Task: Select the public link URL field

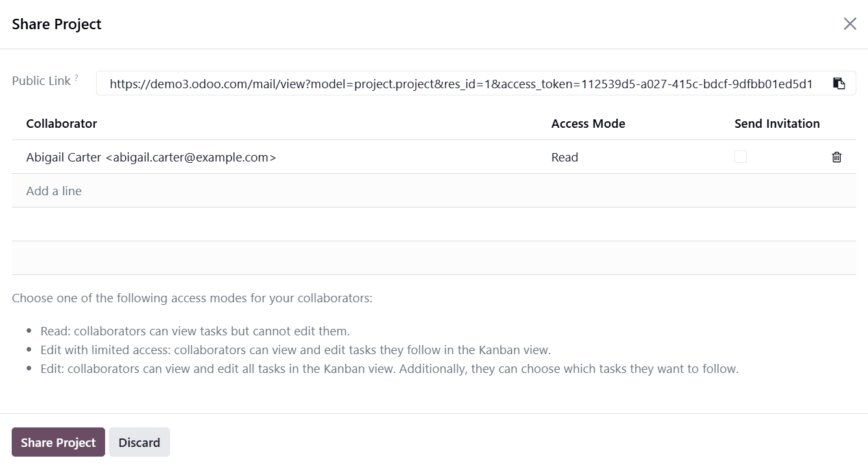Action: [461, 83]
